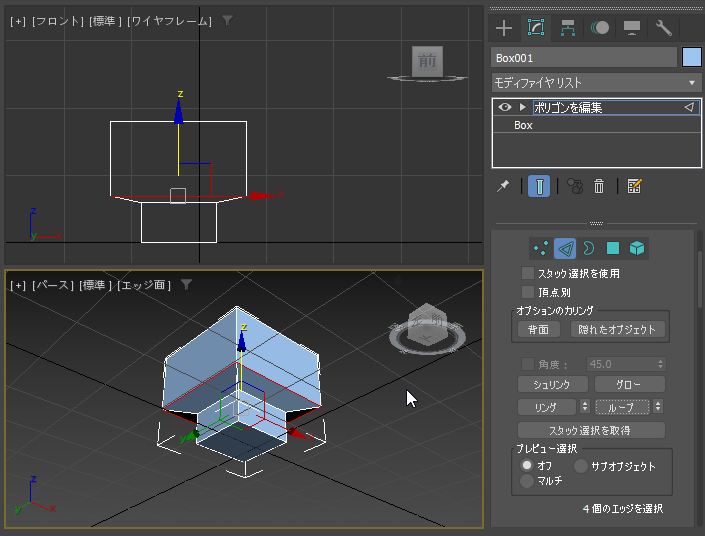Select Edge sub-object level icon
This screenshot has width=705, height=536.
565,248
